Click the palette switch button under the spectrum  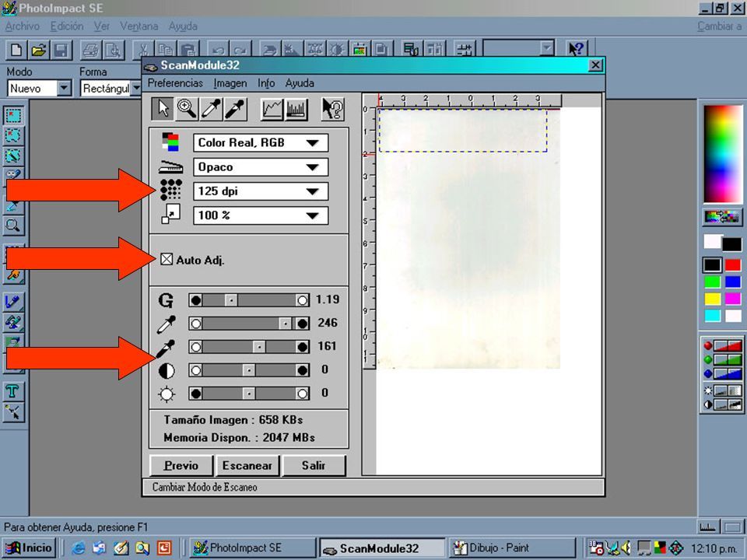[x=723, y=217]
